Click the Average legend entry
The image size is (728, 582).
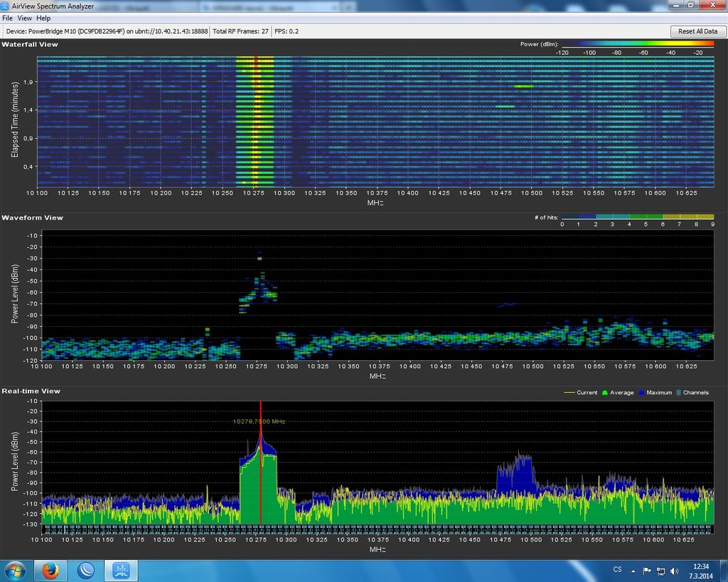(618, 393)
